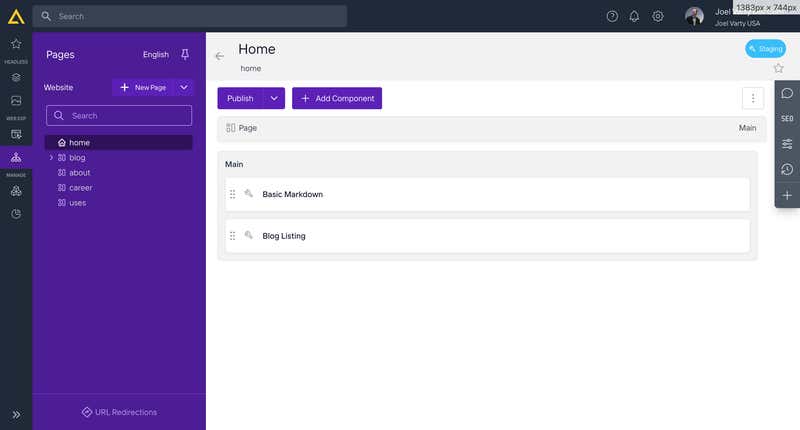Click the help question mark icon
The image size is (800, 430).
612,16
